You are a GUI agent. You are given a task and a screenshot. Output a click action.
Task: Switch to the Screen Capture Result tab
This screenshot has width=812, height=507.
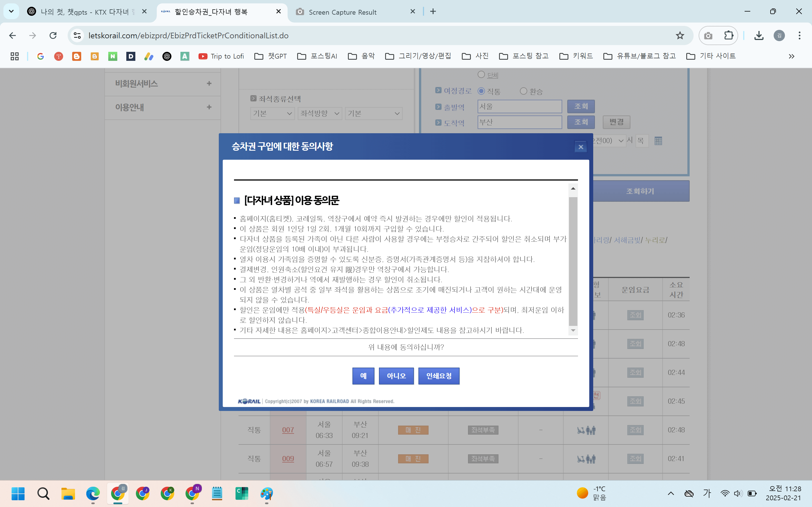click(x=342, y=12)
